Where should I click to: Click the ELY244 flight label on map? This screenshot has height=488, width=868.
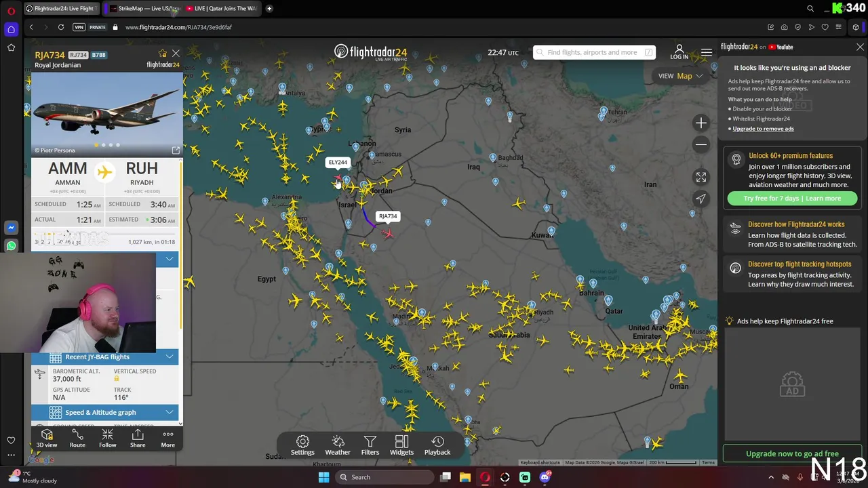338,163
